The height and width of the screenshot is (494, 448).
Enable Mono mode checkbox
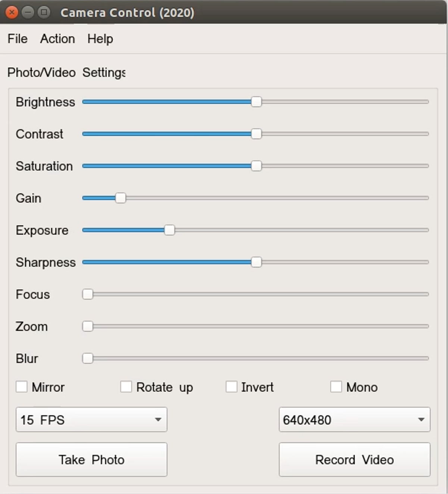pyautogui.click(x=336, y=387)
